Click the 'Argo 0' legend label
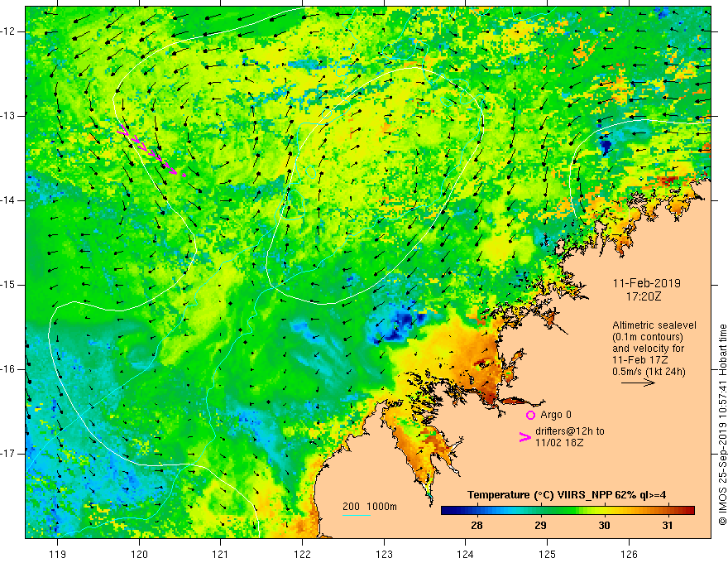The height and width of the screenshot is (563, 728). click(556, 415)
